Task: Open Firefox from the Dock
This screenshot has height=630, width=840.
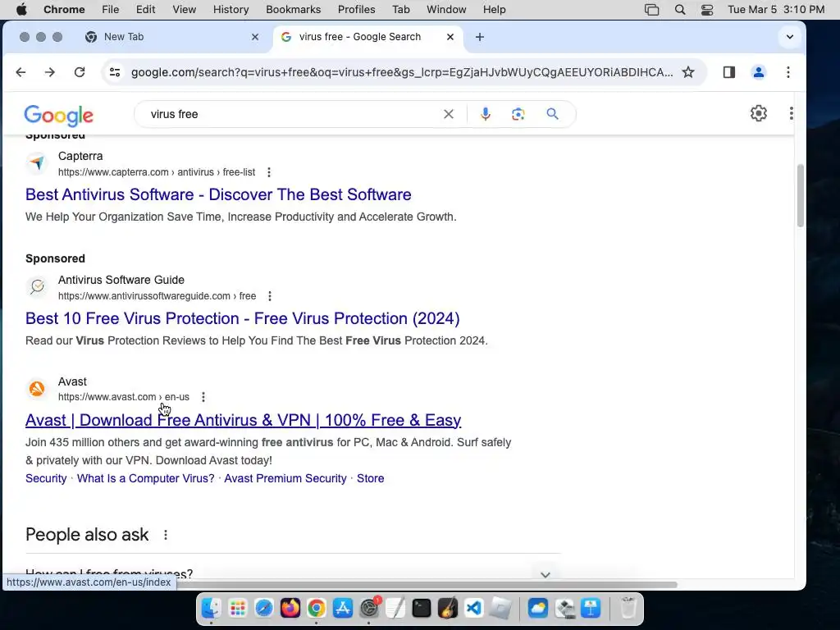Action: [290, 608]
